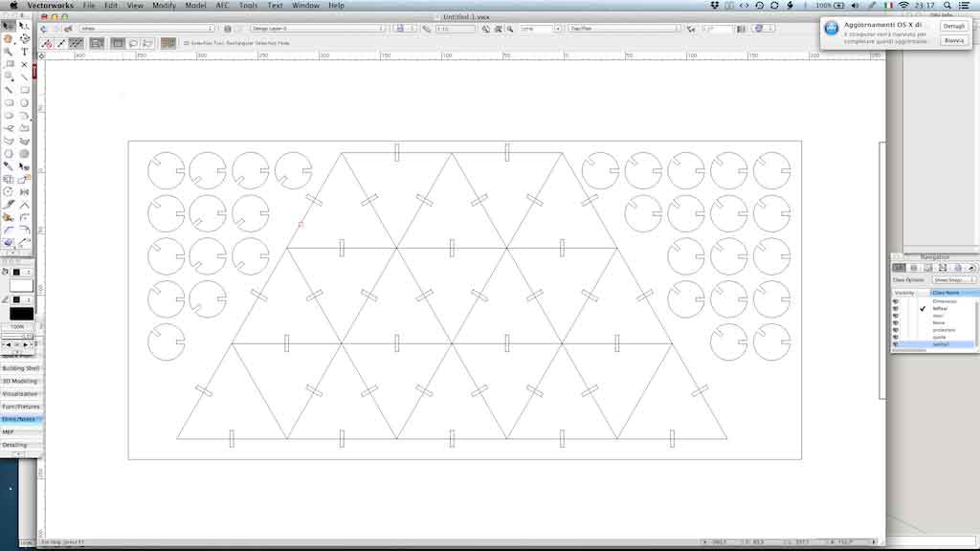Toggle visibility eye for highlighted bottom class
The height and width of the screenshot is (551, 980).
click(896, 344)
